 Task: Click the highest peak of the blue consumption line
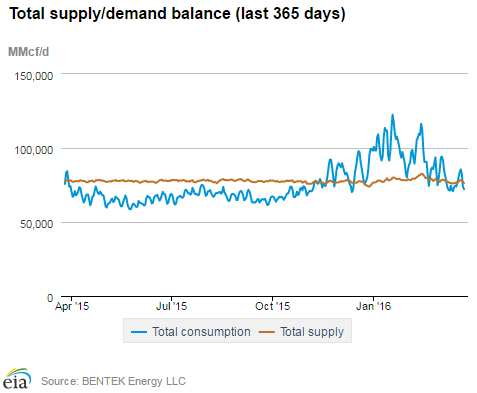click(x=392, y=115)
